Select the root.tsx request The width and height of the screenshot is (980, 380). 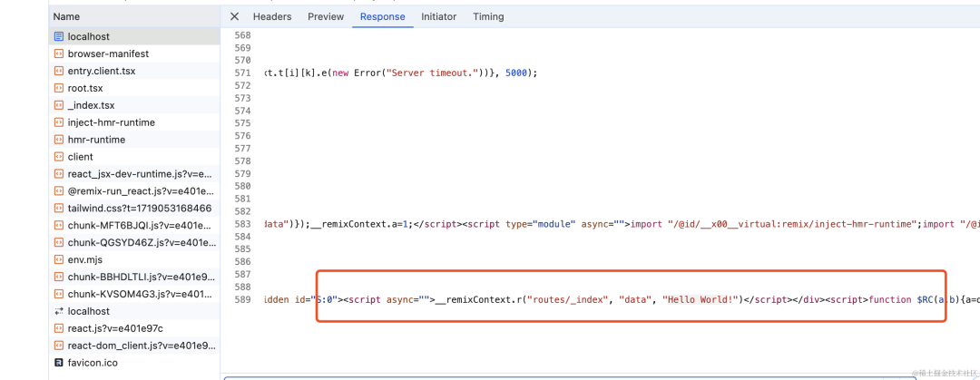pos(133,88)
